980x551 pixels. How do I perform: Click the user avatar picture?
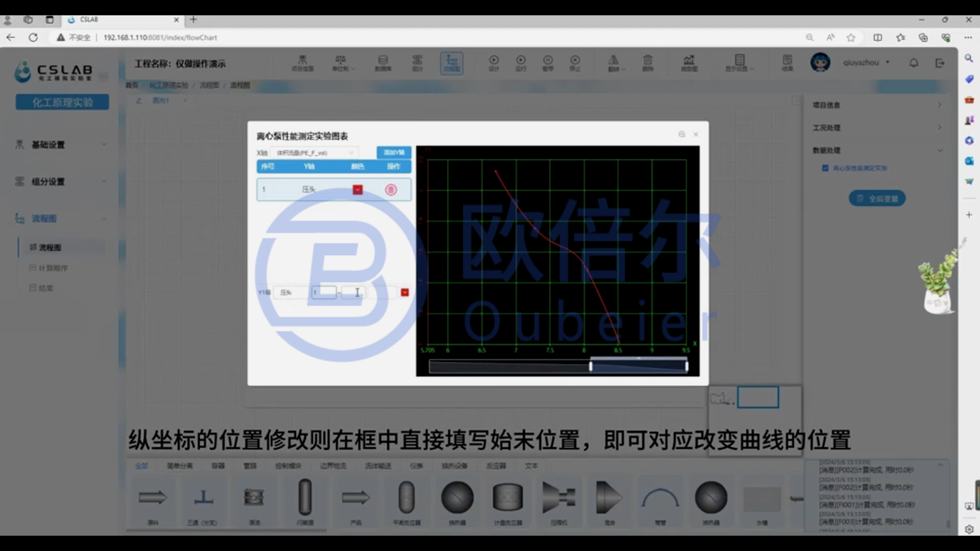pos(820,62)
